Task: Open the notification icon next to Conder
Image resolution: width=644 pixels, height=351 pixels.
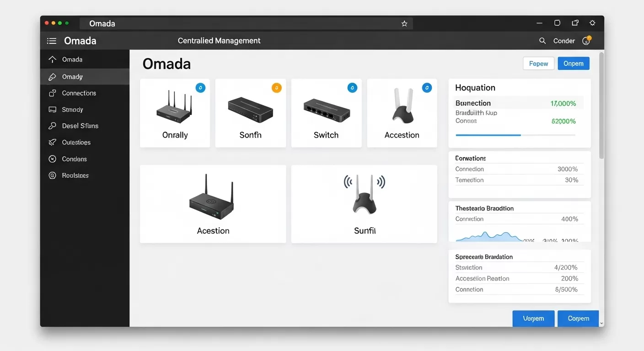Action: point(586,41)
